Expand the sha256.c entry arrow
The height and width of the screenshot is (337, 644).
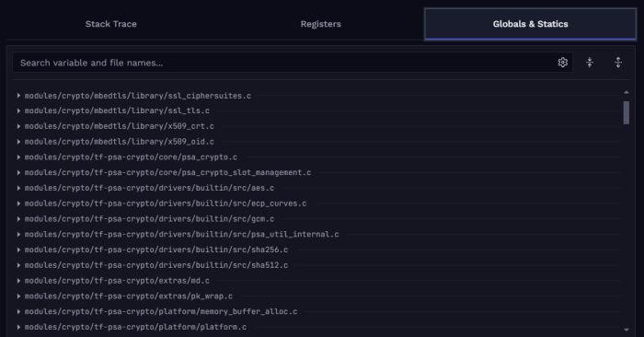[x=18, y=250]
